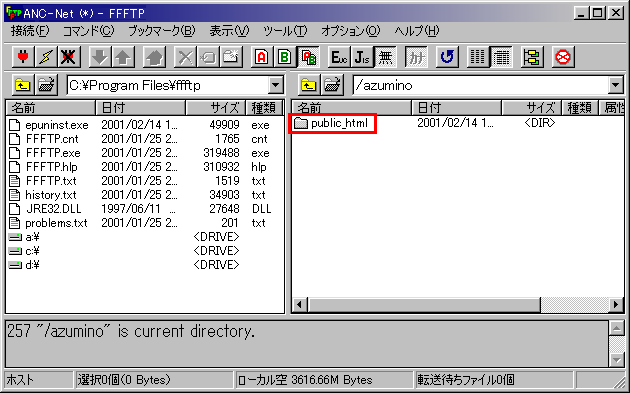Click the log message text area
The width and height of the screenshot is (630, 393).
click(x=307, y=344)
